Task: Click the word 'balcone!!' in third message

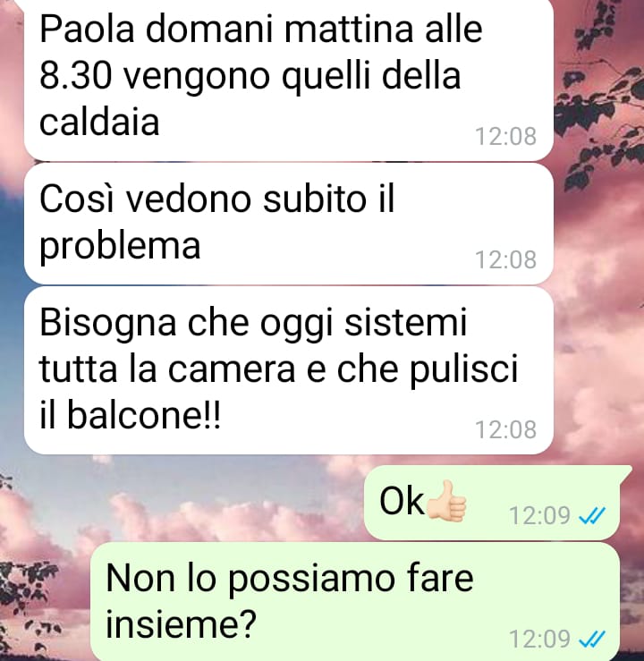Action: (x=144, y=415)
